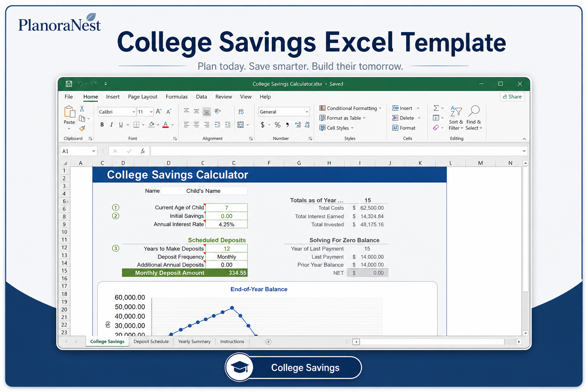Click the Clear eraser icon
Screen dimensions: 588x392
point(436,128)
